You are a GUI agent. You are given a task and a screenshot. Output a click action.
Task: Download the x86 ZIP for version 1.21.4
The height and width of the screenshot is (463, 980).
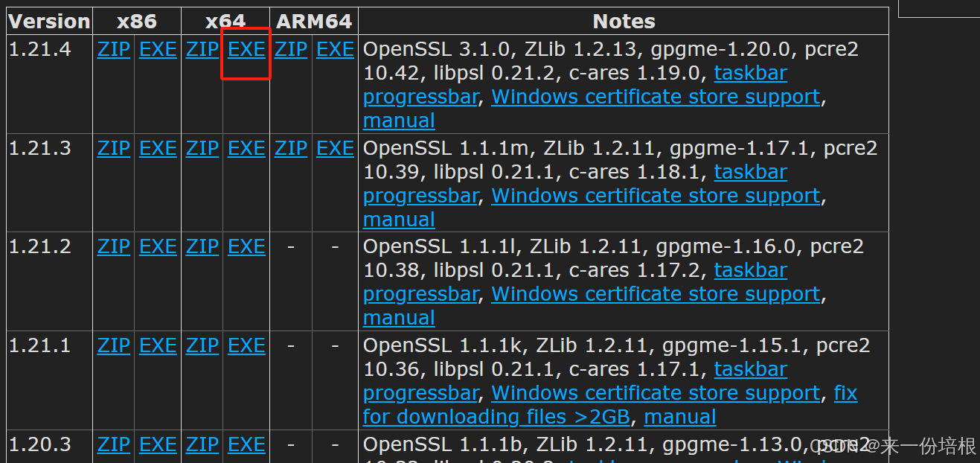[x=114, y=50]
